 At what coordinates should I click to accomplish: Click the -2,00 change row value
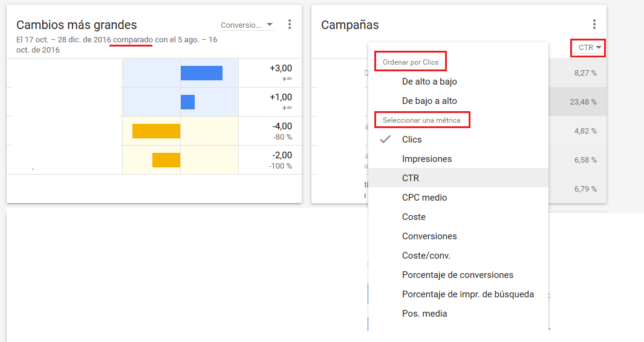click(281, 155)
